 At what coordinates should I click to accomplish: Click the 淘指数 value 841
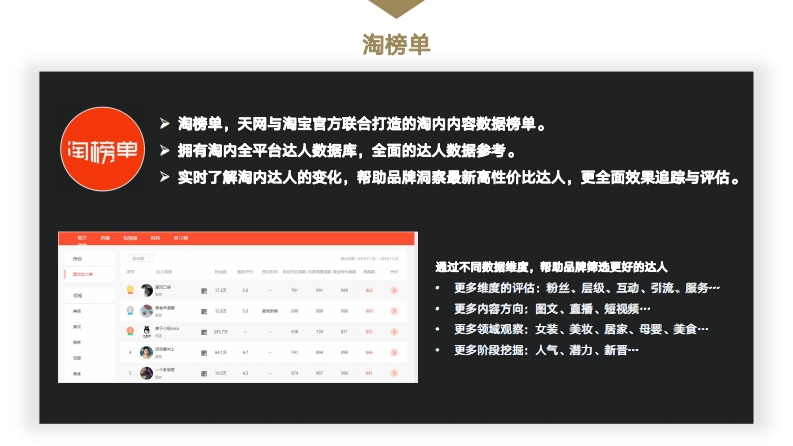coord(369,374)
